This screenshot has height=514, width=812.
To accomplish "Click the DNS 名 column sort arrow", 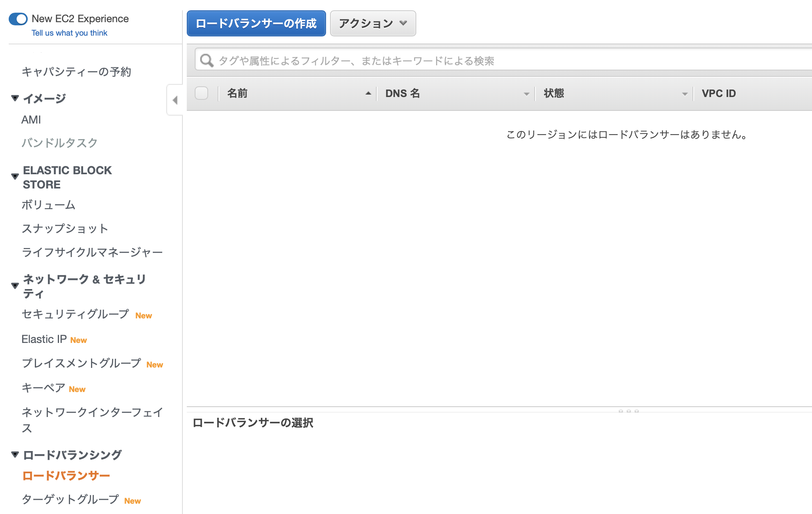I will [526, 94].
